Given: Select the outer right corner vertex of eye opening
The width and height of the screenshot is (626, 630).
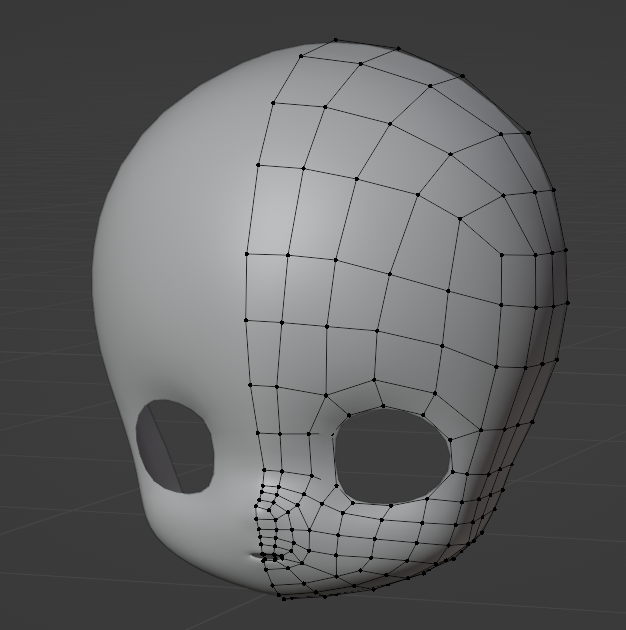Looking at the screenshot, I should point(450,470).
